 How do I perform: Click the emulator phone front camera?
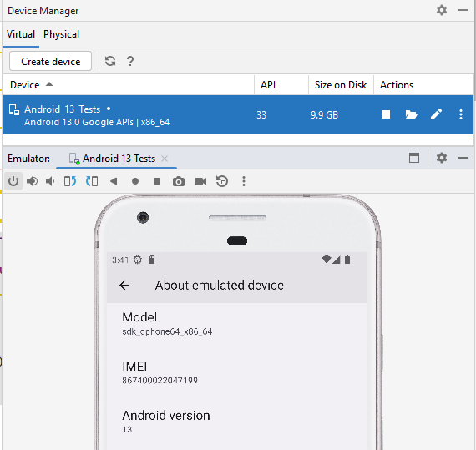[143, 218]
